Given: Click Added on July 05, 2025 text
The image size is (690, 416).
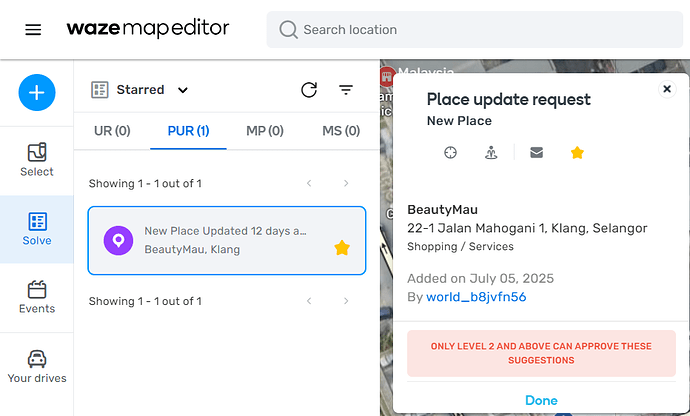Looking at the screenshot, I should tap(480, 278).
